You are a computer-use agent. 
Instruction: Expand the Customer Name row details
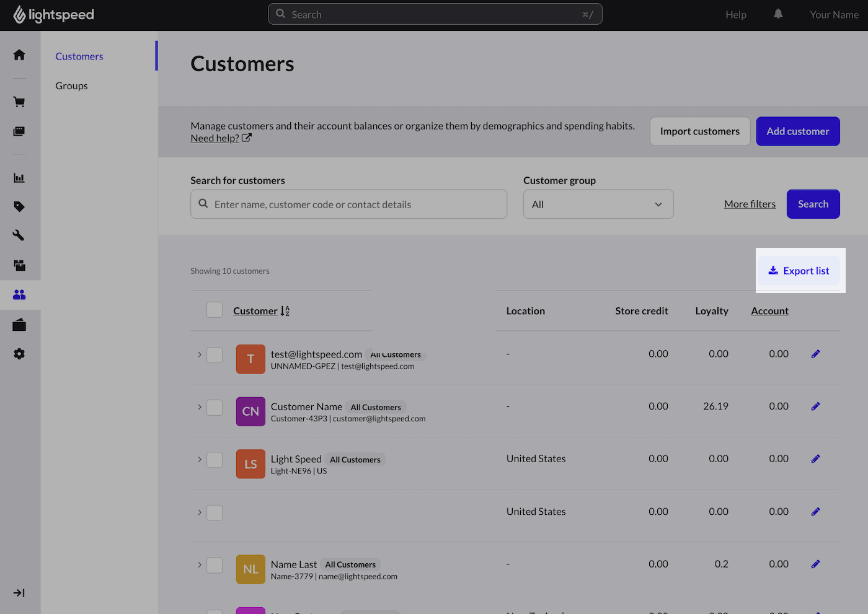[x=199, y=407]
